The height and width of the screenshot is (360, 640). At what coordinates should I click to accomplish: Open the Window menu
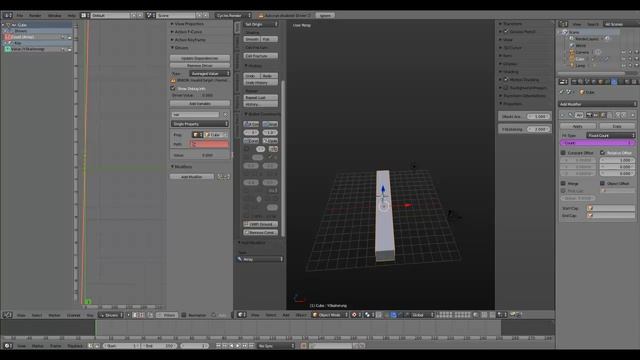pos(55,15)
